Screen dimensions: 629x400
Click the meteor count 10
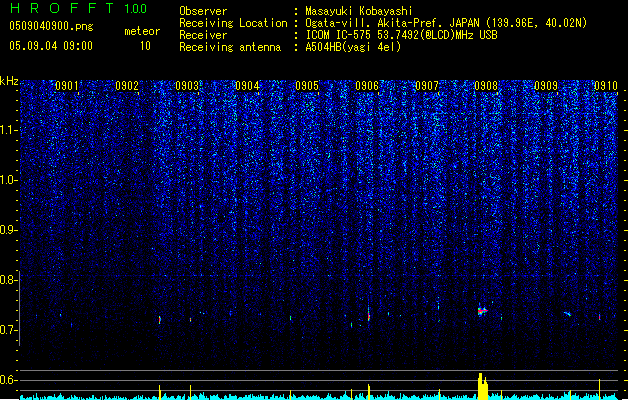click(145, 46)
